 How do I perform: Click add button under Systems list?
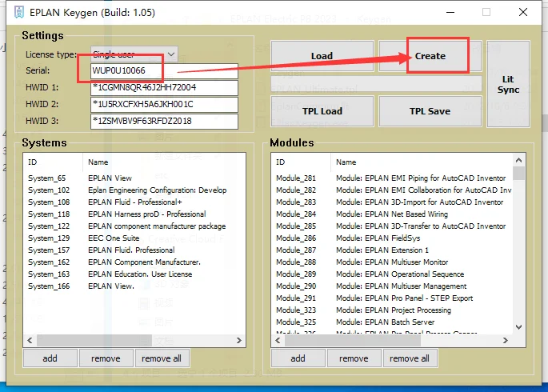click(50, 358)
